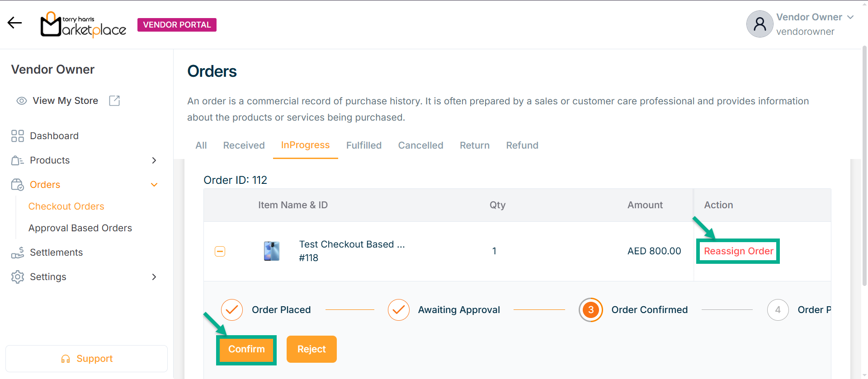
Task: Click the Products bag icon
Action: (x=18, y=160)
